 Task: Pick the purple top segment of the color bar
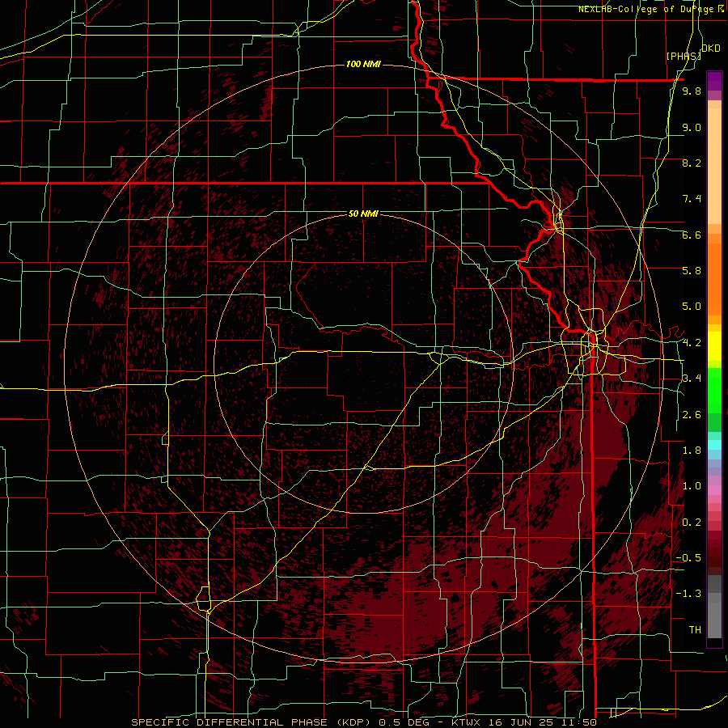[714, 81]
